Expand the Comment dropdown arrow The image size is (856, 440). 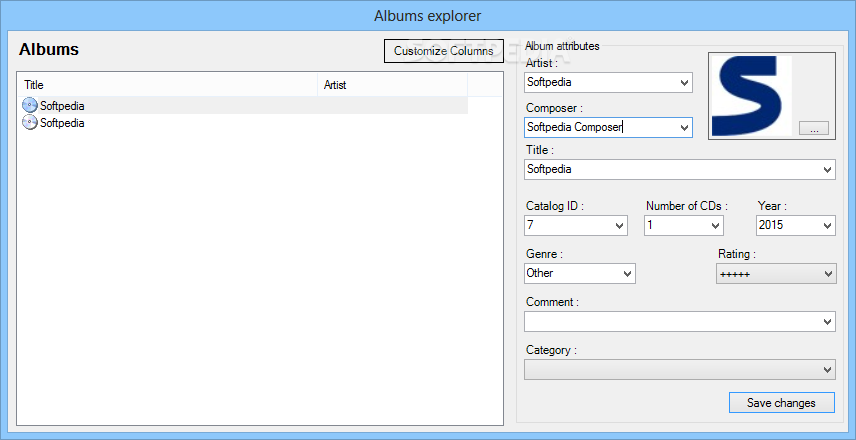[x=827, y=322]
